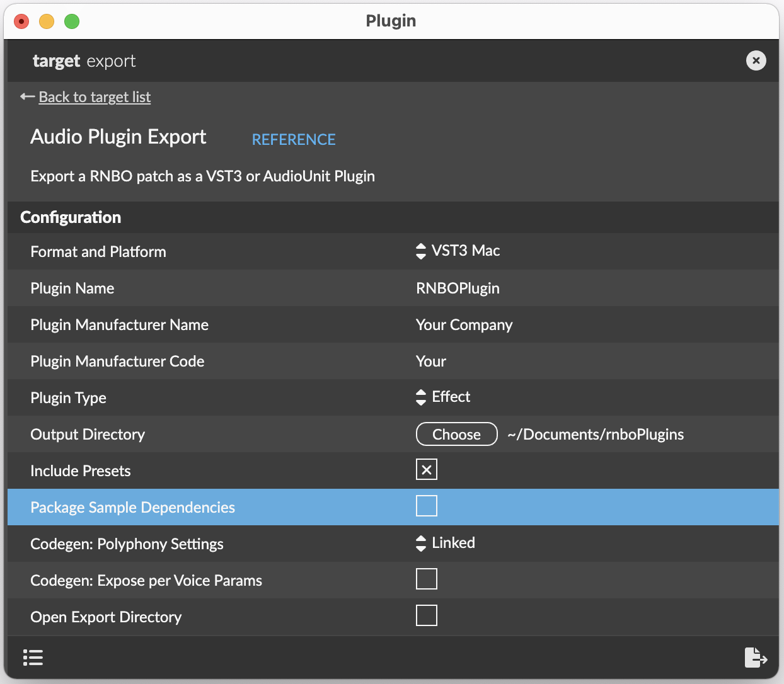Enable Package Sample Dependencies
Screen dimensions: 784x684
[427, 506]
